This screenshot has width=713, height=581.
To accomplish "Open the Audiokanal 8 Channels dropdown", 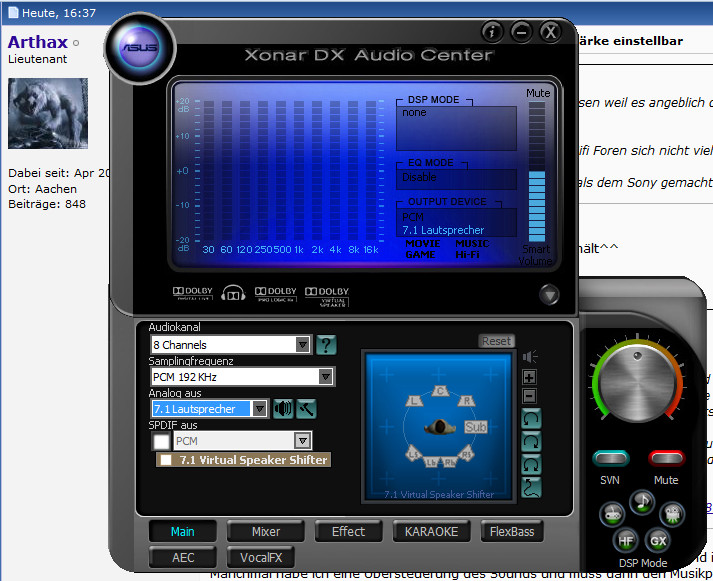I will click(x=231, y=345).
